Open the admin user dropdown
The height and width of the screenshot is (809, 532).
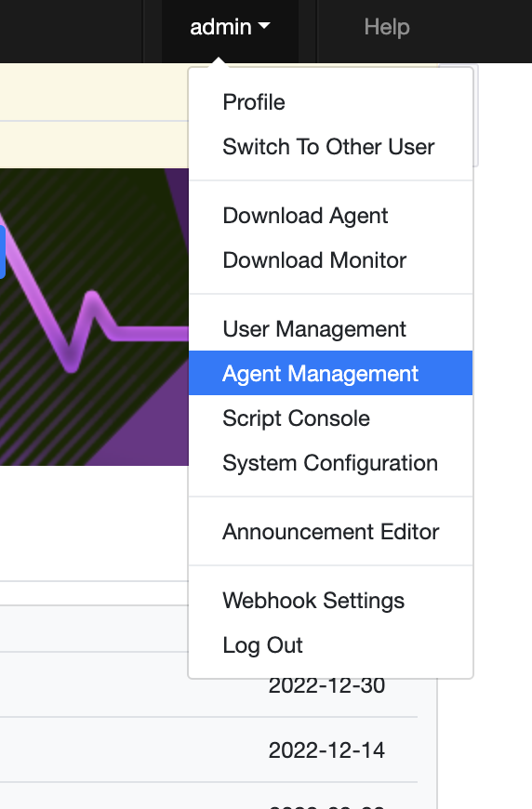[230, 27]
